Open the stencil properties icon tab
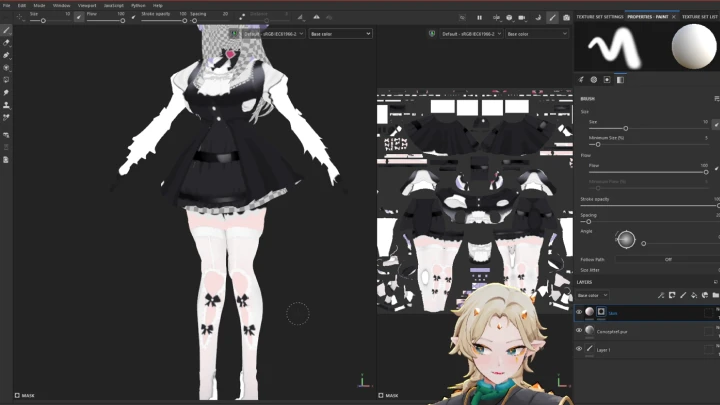720x405 pixels. pyautogui.click(x=607, y=79)
